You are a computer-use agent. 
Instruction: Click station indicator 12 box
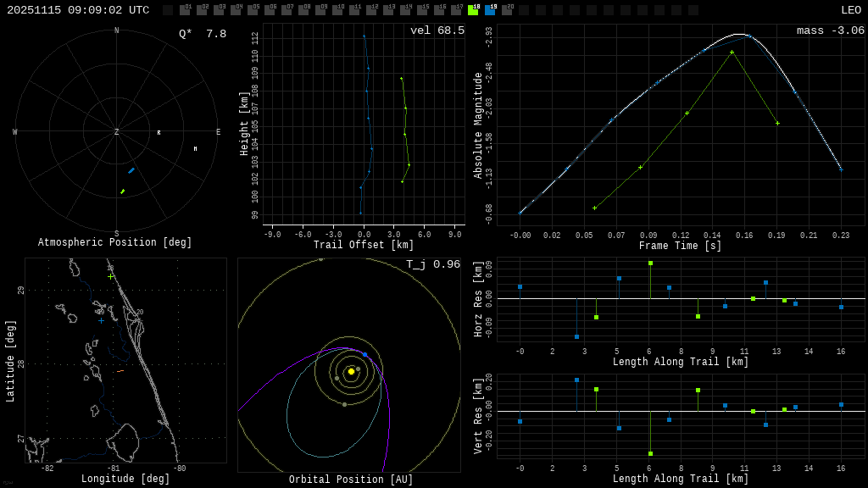coord(371,9)
